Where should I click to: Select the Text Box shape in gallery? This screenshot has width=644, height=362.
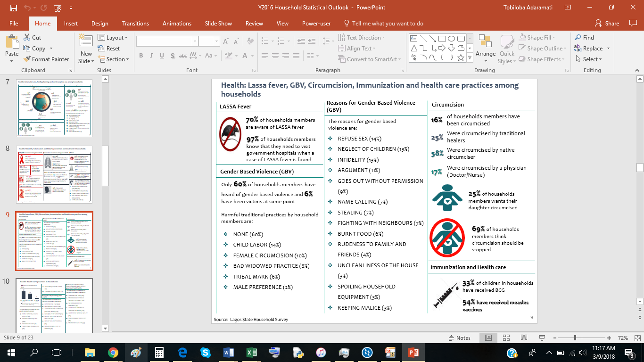(x=414, y=39)
